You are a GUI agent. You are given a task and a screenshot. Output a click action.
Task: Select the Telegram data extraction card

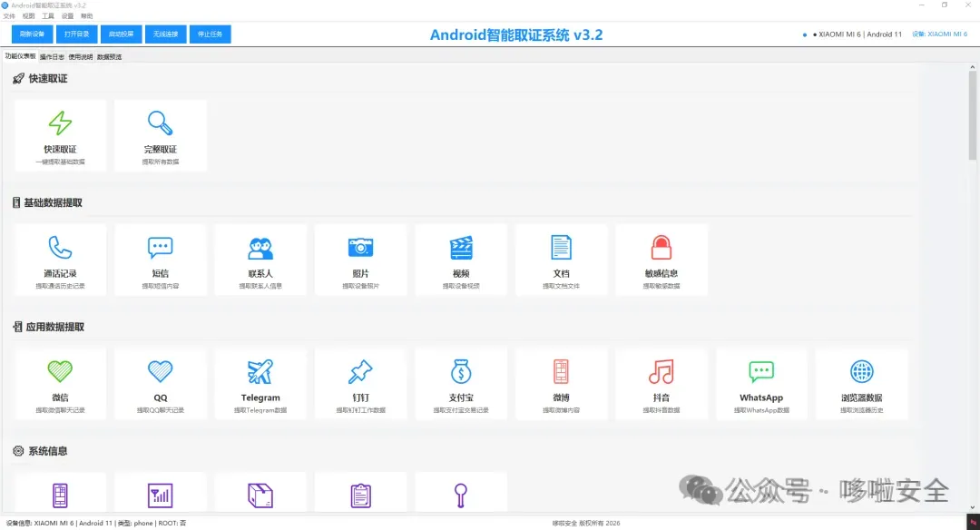coord(260,384)
